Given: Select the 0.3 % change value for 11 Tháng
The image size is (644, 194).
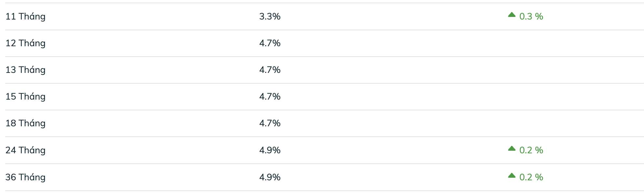Looking at the screenshot, I should pos(531,16).
